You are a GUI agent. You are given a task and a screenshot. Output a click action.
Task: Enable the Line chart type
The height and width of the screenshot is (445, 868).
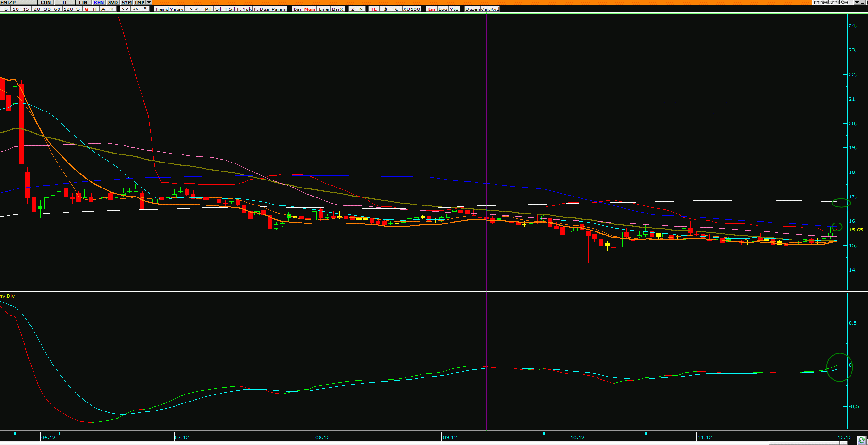[x=323, y=9]
